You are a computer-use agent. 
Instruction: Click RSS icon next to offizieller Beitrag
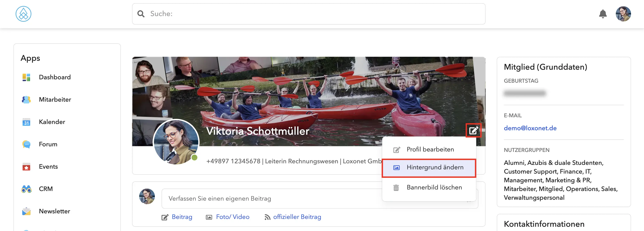(267, 217)
